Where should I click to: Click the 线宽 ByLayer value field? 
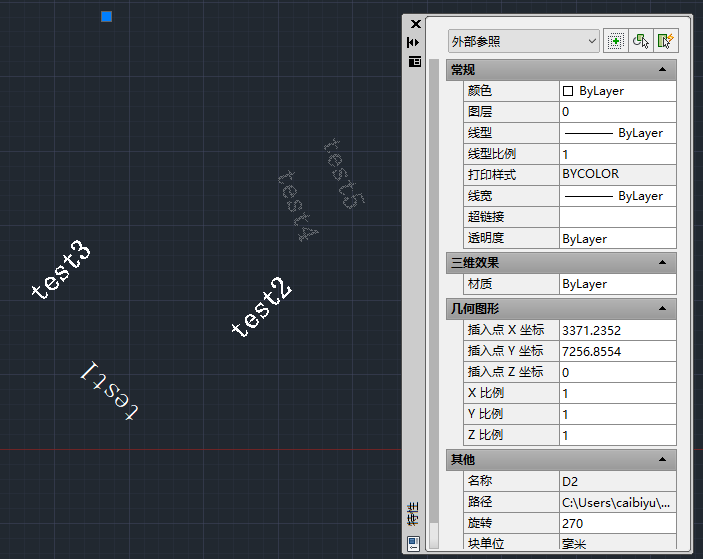(617, 196)
